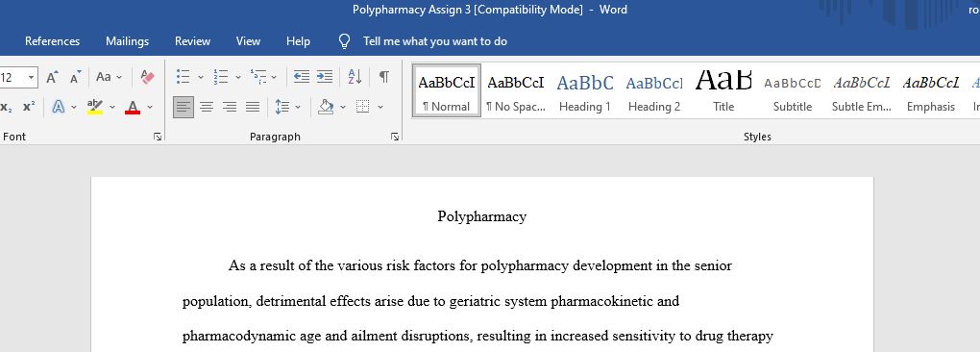Apply the Heading 1 style
Image resolution: width=980 pixels, height=352 pixels.
(x=585, y=90)
